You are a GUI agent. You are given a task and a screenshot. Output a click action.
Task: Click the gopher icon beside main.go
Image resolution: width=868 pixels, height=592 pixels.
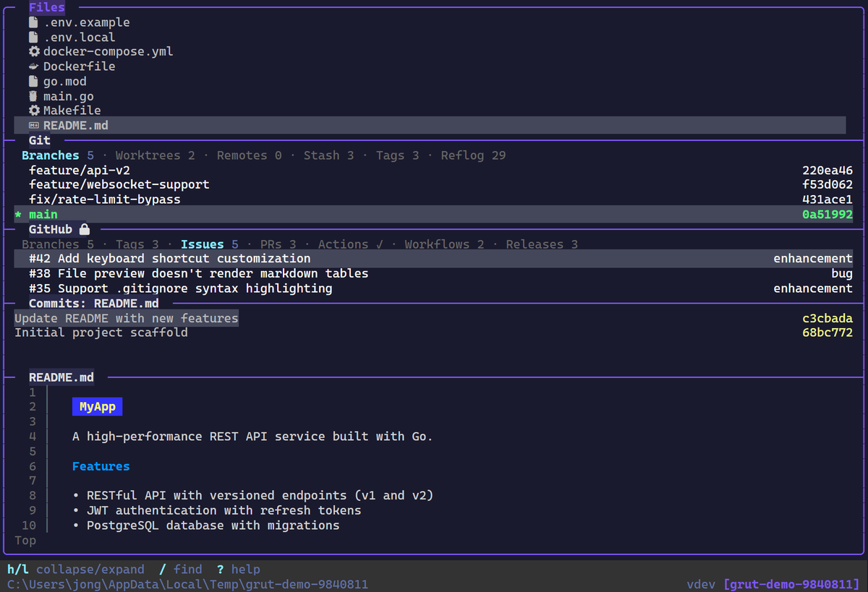point(33,96)
